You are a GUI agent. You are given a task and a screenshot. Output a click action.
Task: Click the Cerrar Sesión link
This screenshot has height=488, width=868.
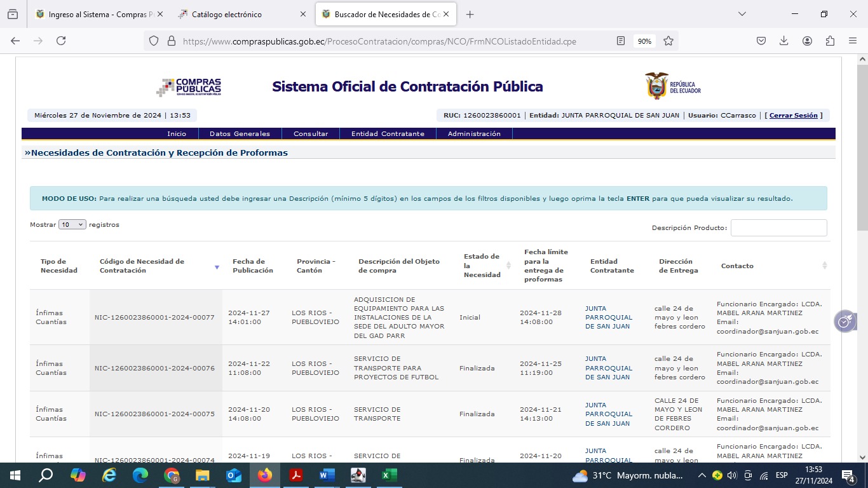click(793, 116)
